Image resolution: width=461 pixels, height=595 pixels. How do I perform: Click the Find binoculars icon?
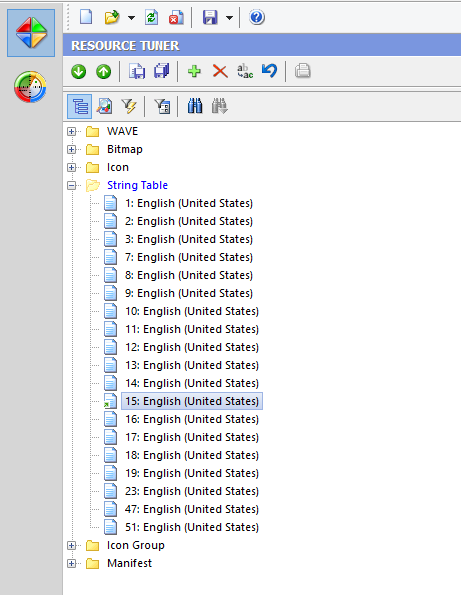point(195,106)
